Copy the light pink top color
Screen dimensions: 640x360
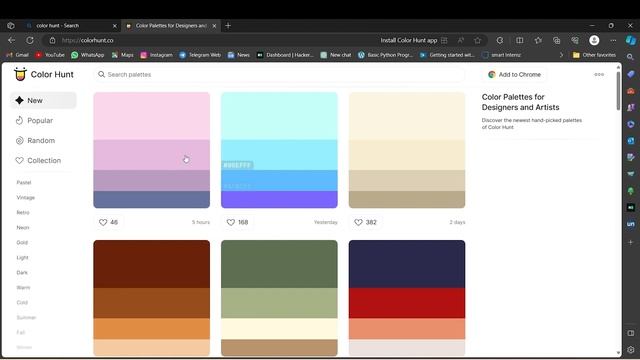click(151, 116)
